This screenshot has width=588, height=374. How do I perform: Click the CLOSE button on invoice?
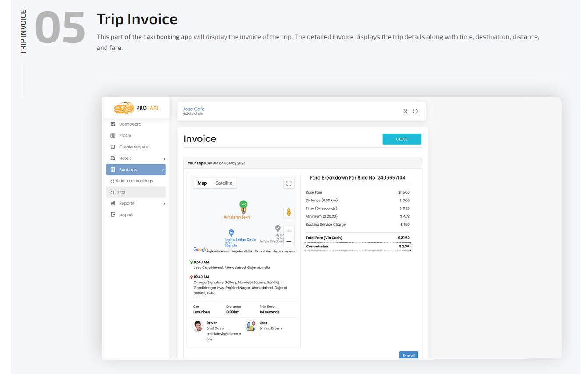[401, 139]
